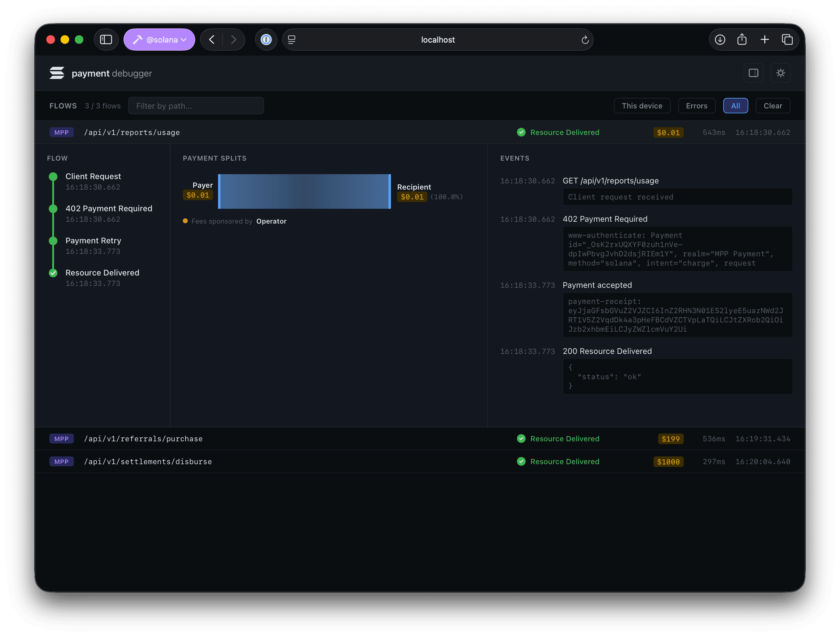
Task: Click the page reader icon in address bar
Action: click(292, 40)
